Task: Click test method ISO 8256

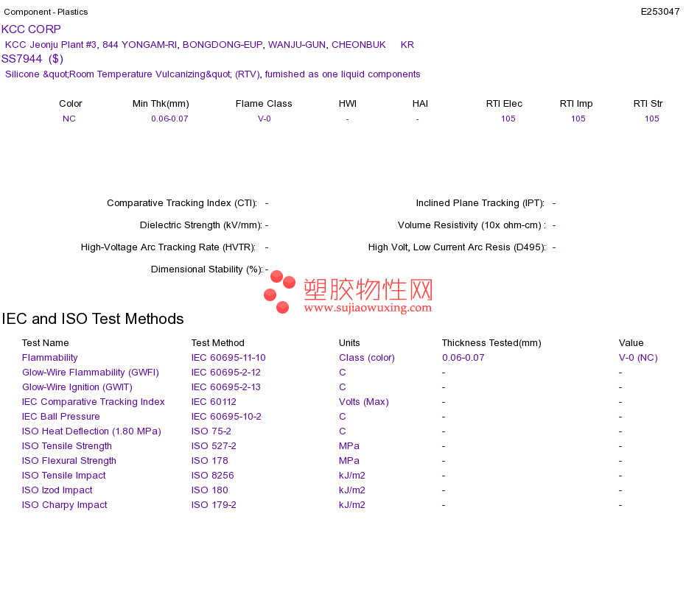Action: coord(212,475)
